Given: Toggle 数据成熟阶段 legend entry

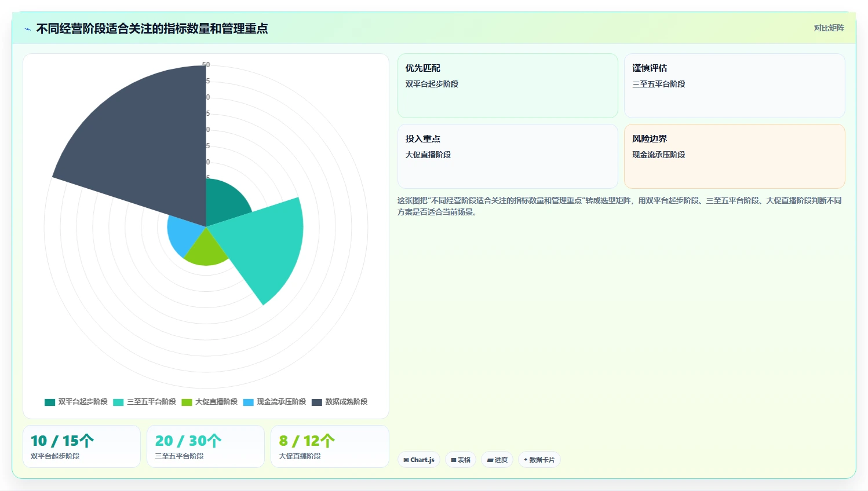Looking at the screenshot, I should [340, 402].
